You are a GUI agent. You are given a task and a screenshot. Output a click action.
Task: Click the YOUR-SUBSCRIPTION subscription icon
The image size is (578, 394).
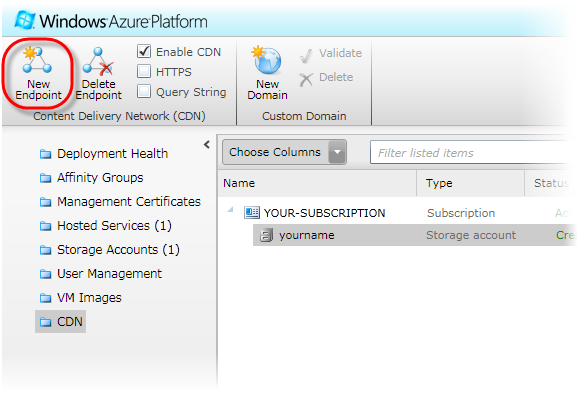click(252, 213)
